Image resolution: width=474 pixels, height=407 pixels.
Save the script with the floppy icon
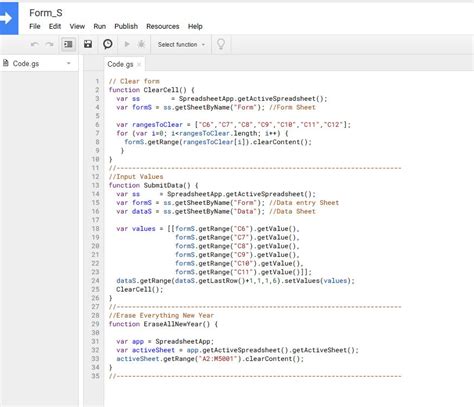coord(88,44)
